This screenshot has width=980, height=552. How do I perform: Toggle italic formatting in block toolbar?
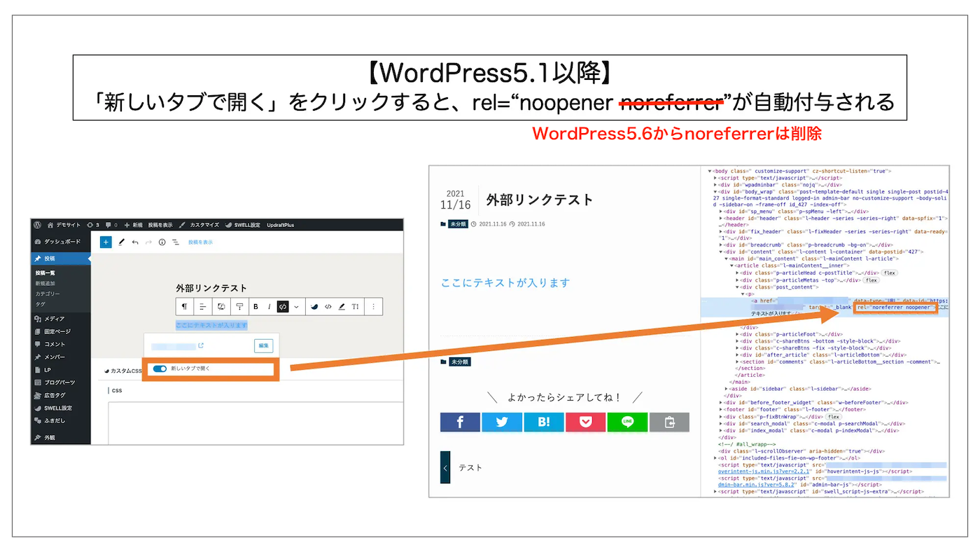269,306
